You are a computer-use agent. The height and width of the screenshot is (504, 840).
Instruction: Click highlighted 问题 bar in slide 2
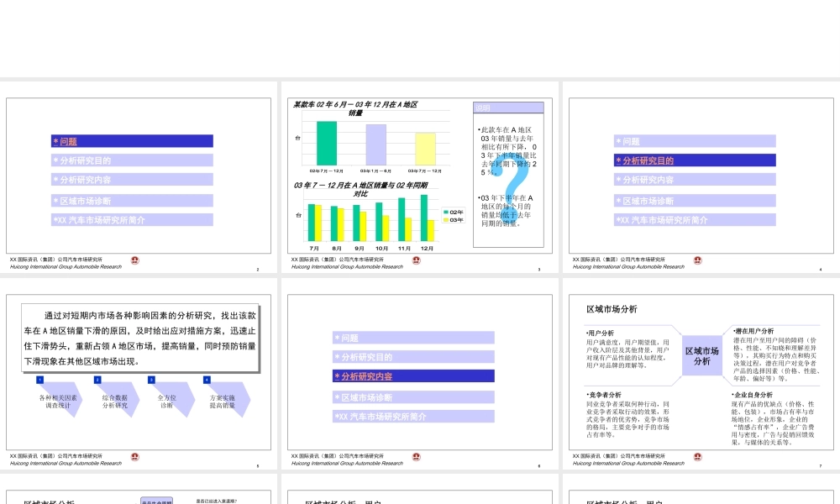(x=133, y=141)
